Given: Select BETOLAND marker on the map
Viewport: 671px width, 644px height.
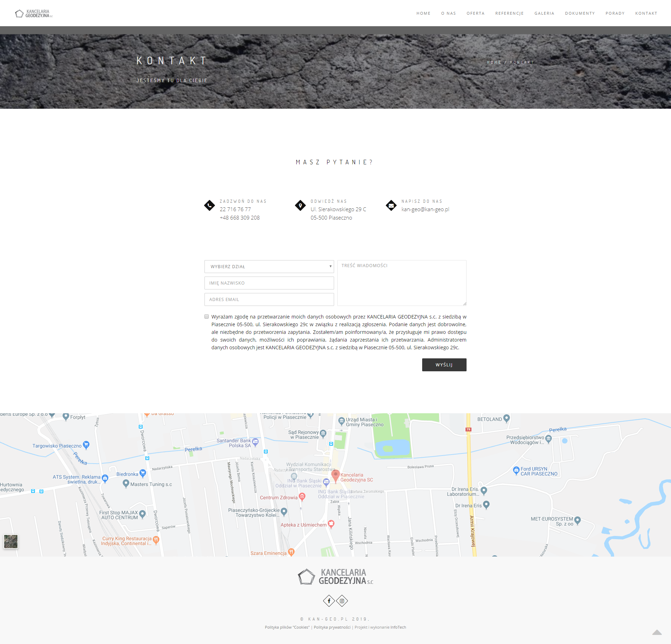Looking at the screenshot, I should click(506, 418).
